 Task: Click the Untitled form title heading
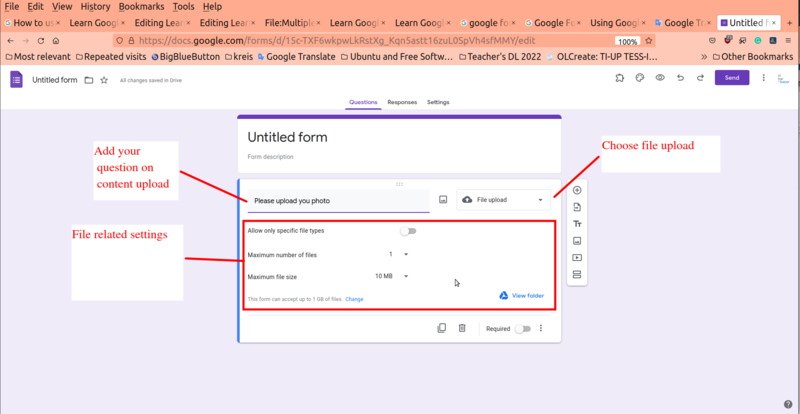point(287,137)
